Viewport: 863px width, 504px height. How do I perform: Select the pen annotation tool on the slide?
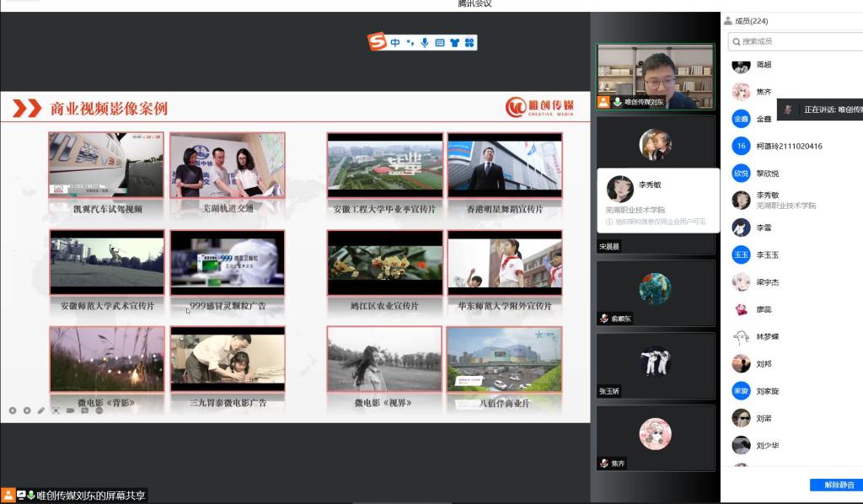41,410
